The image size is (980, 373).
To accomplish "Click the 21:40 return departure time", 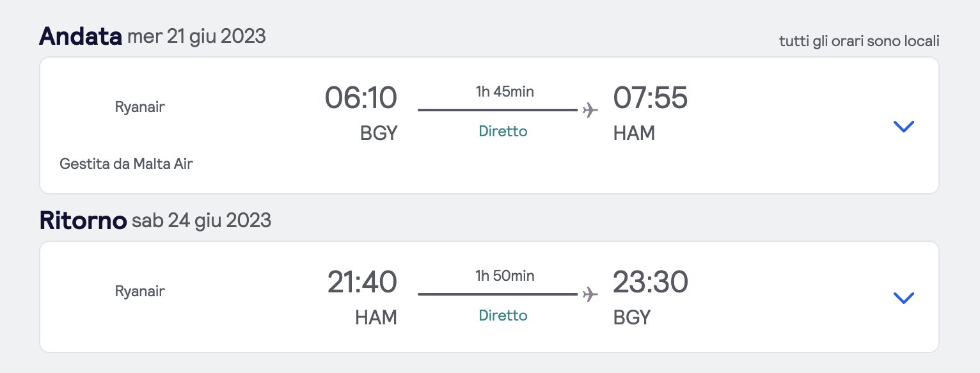I will click(362, 283).
